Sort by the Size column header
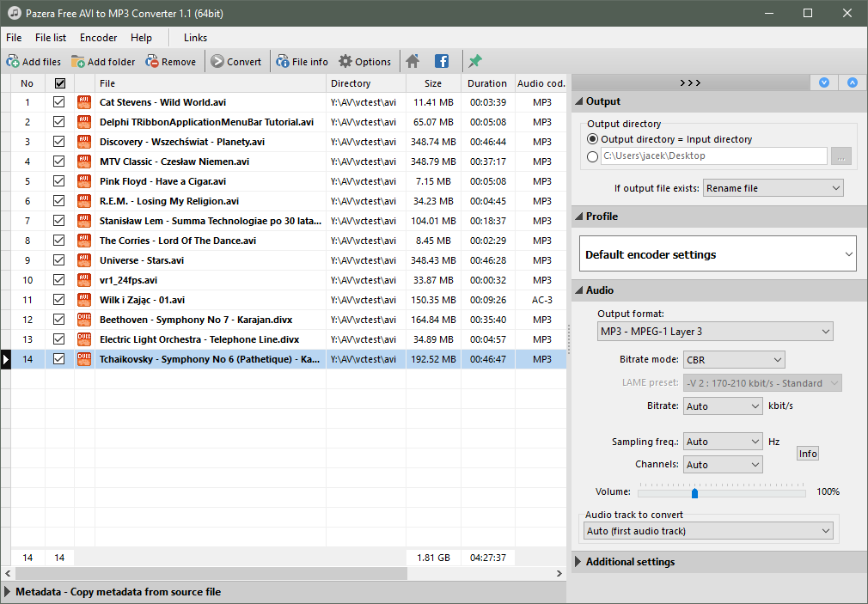The image size is (868, 604). (433, 83)
